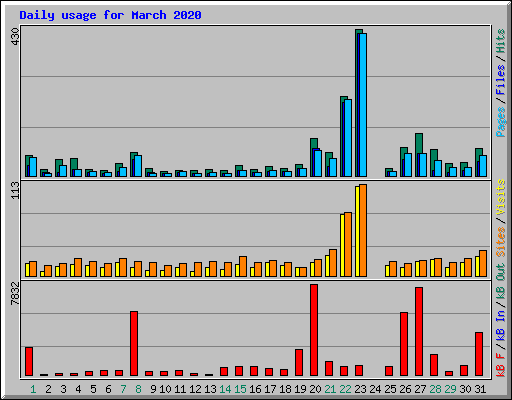Click the 'Files' legend label
The width and height of the screenshot is (512, 400).
501,80
